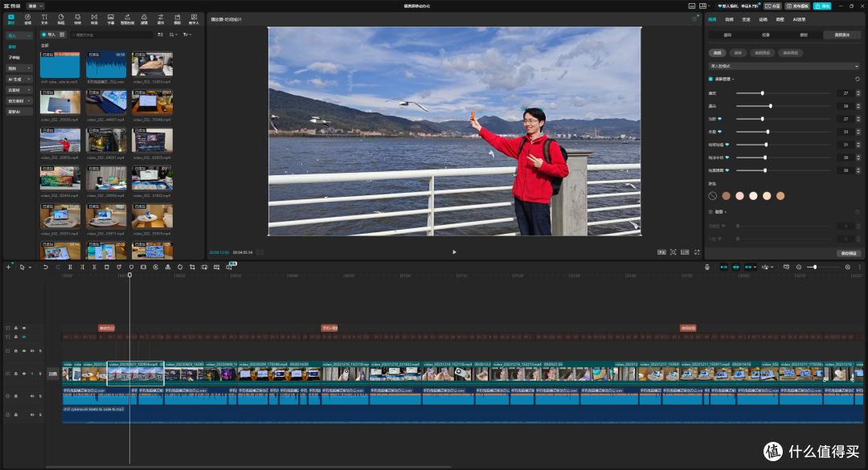
Task: Click the export button at top right
Action: [x=823, y=6]
